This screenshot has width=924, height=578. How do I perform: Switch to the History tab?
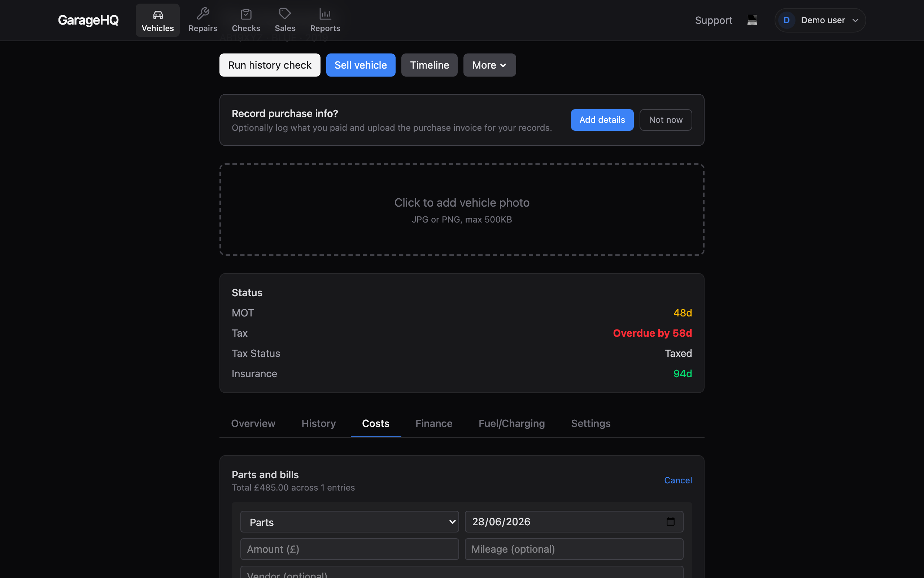[x=318, y=423]
